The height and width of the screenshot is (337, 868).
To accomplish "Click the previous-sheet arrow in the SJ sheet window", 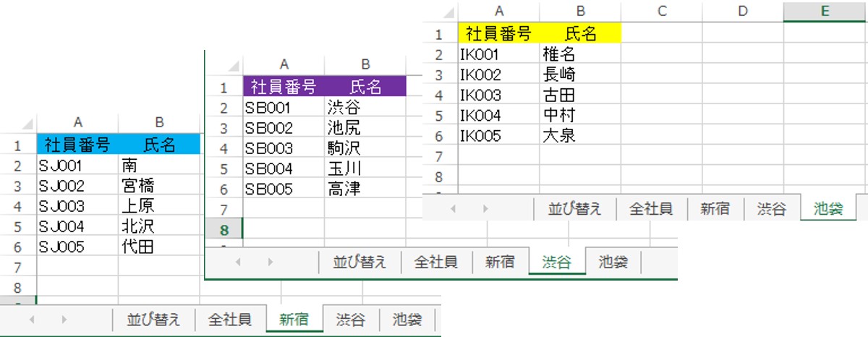I will [x=30, y=319].
